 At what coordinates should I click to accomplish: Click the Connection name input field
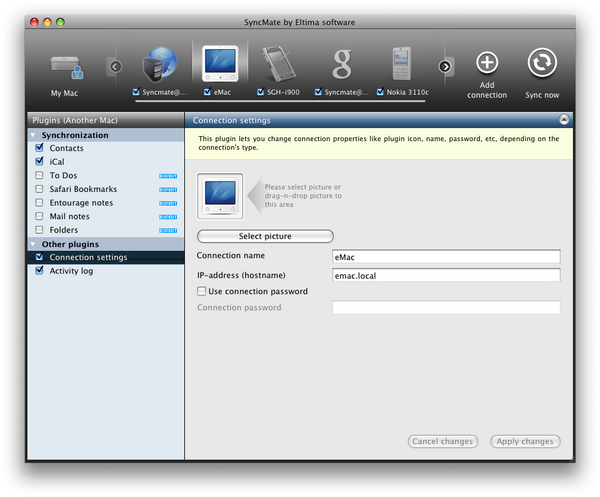point(446,257)
